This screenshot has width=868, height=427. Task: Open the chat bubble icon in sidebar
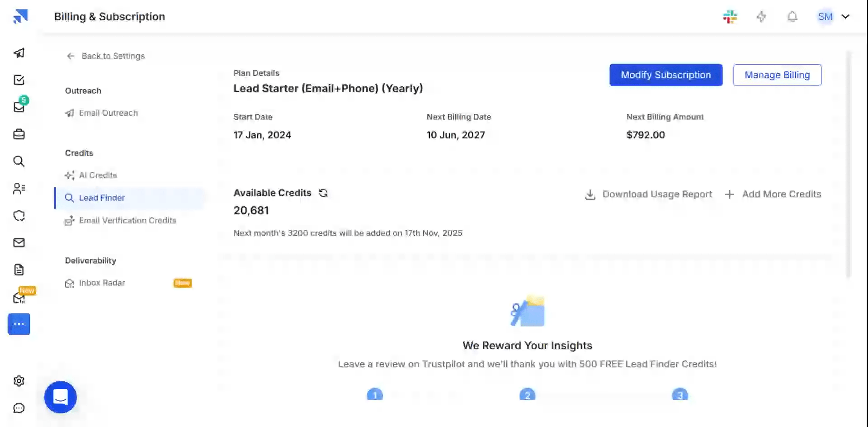19,408
